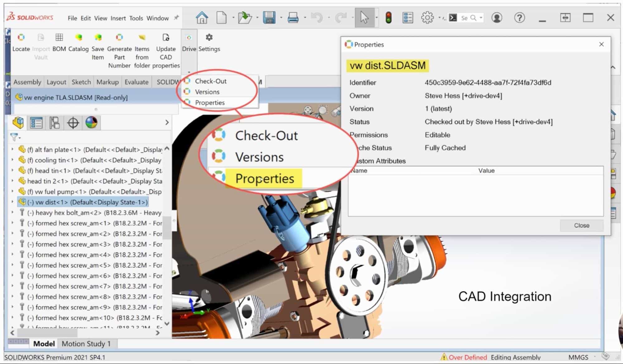Close Properties dialog with the X
The height and width of the screenshot is (364, 623).
pos(601,44)
